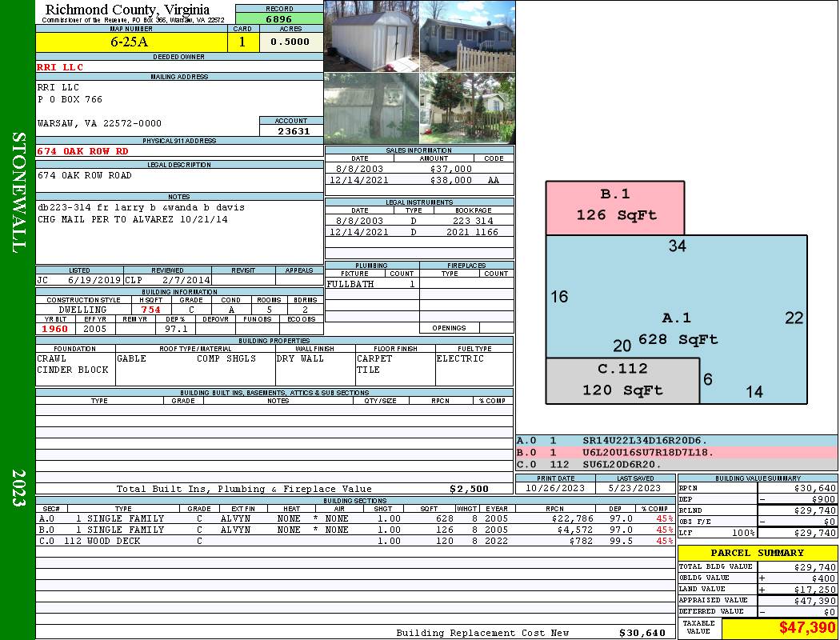This screenshot has height=640, width=840.
Task: Click the sales code AA
Action: [x=494, y=180]
